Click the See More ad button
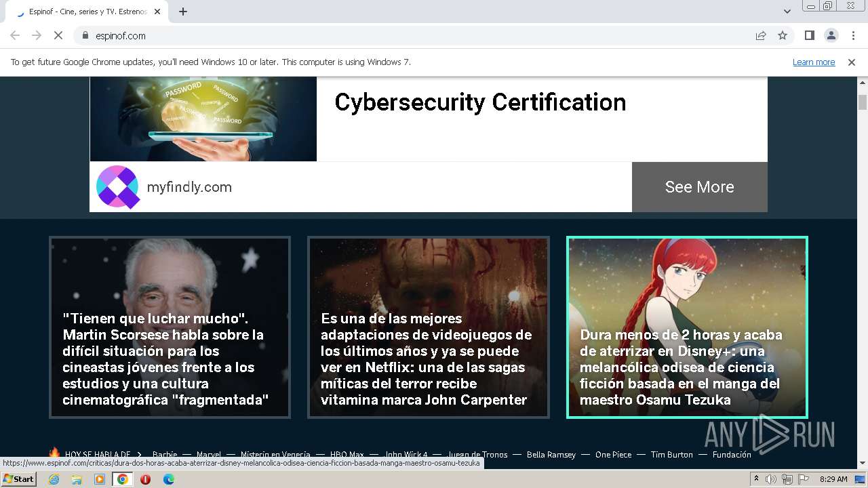 click(700, 187)
